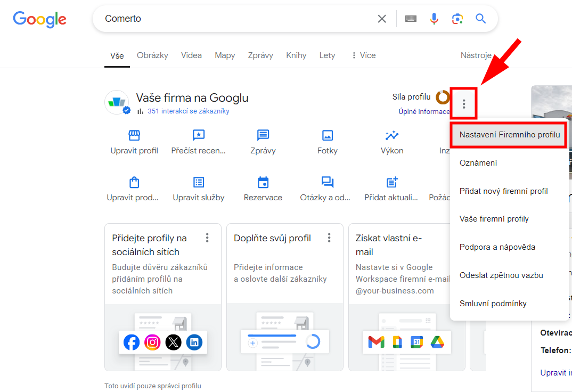This screenshot has width=572, height=392.
Task: Click the Facebook icon in the social card
Action: pos(132,342)
